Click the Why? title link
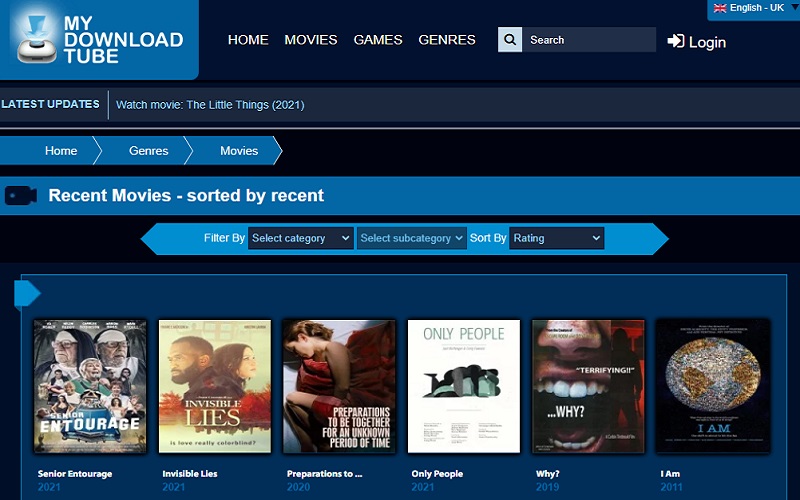Viewport: 800px width, 500px height. coord(547,473)
